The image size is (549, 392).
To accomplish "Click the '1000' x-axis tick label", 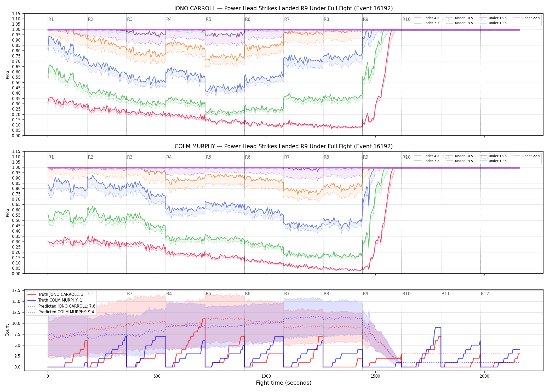I will point(266,376).
